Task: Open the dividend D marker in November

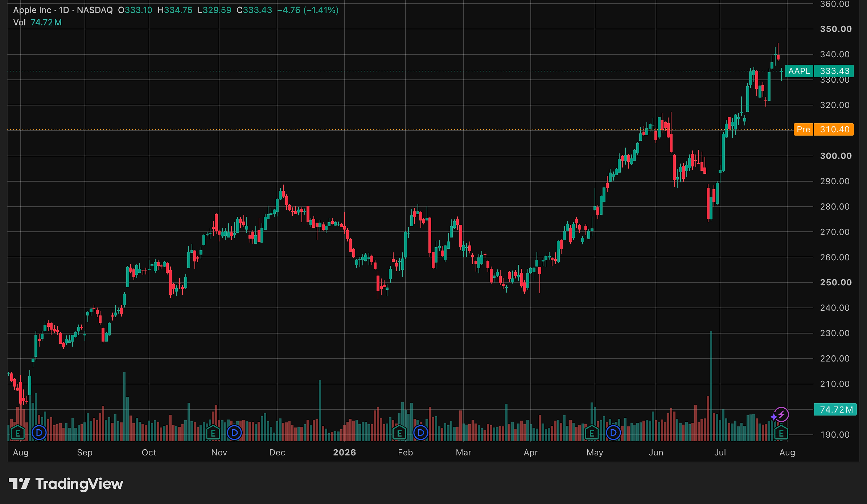Action: point(234,433)
